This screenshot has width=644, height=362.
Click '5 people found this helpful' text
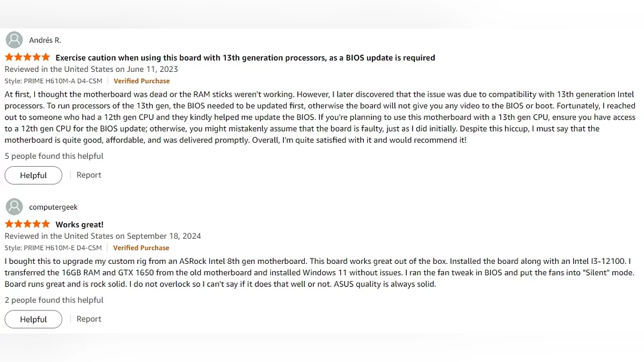(54, 156)
